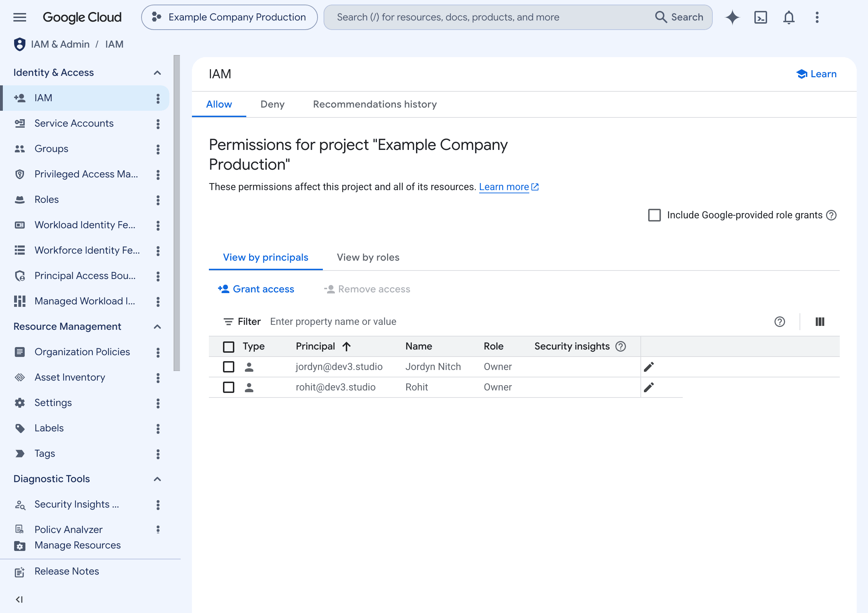Viewport: 868px width, 613px height.
Task: Select View by principals tab
Action: [265, 257]
